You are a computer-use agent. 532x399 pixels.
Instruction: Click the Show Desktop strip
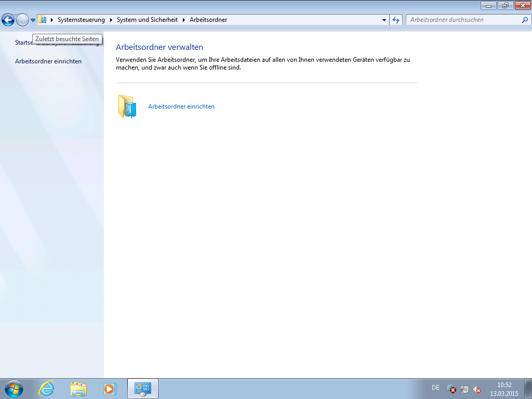tap(528, 389)
